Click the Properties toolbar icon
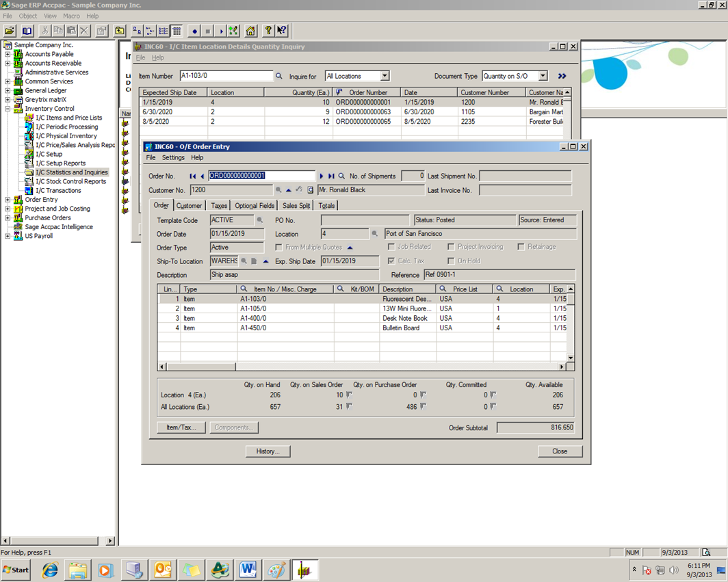The width and height of the screenshot is (728, 582). pyautogui.click(x=101, y=31)
